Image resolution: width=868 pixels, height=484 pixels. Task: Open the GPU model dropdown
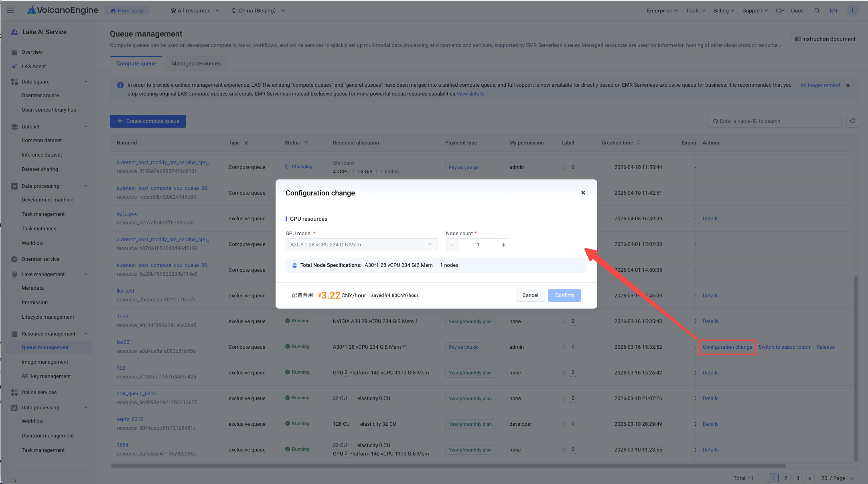coord(361,245)
